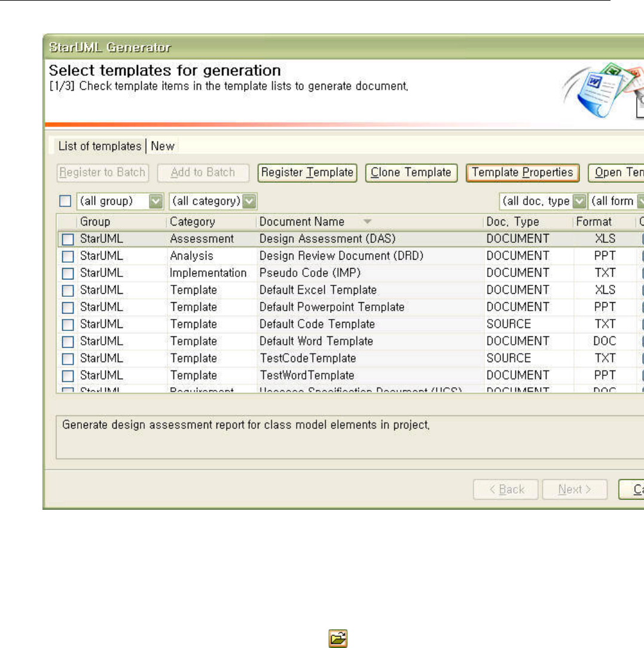The height and width of the screenshot is (648, 644).
Task: Click the Category column header
Action: (x=212, y=221)
